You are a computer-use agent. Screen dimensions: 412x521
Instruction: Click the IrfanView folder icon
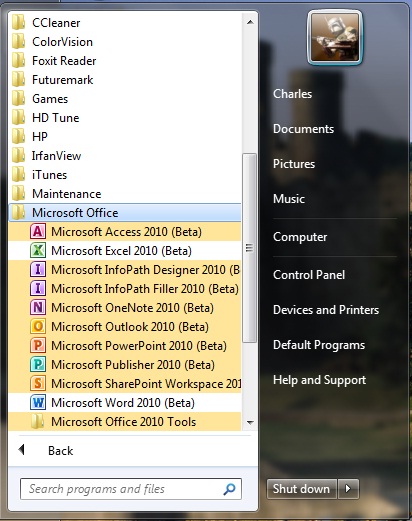click(x=19, y=156)
